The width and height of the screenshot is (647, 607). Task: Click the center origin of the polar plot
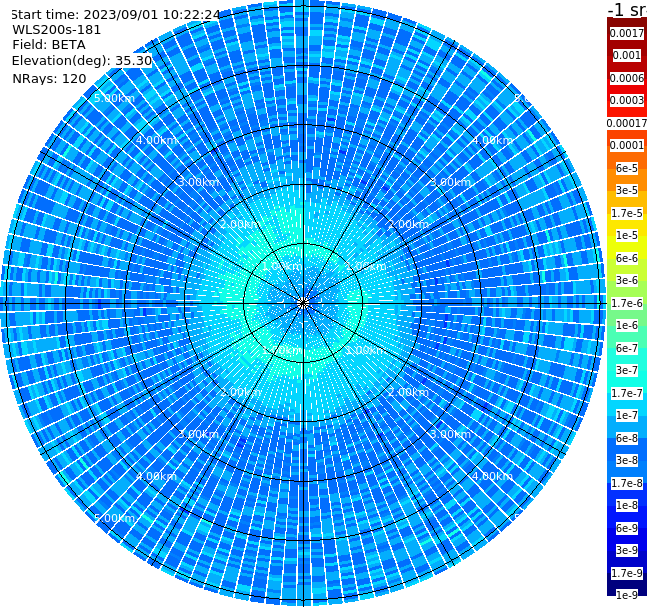pyautogui.click(x=303, y=303)
